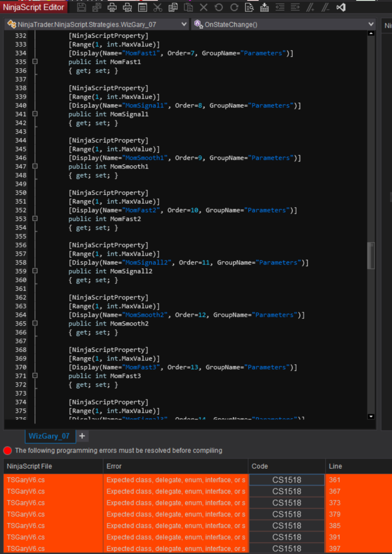Open CS1518 code for line 379 error
This screenshot has height=554, width=392.
[287, 514]
